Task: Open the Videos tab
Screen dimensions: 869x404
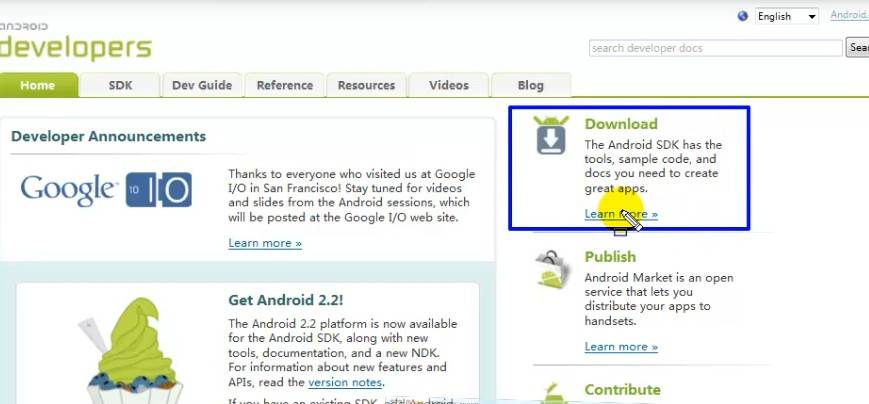Action: (449, 85)
